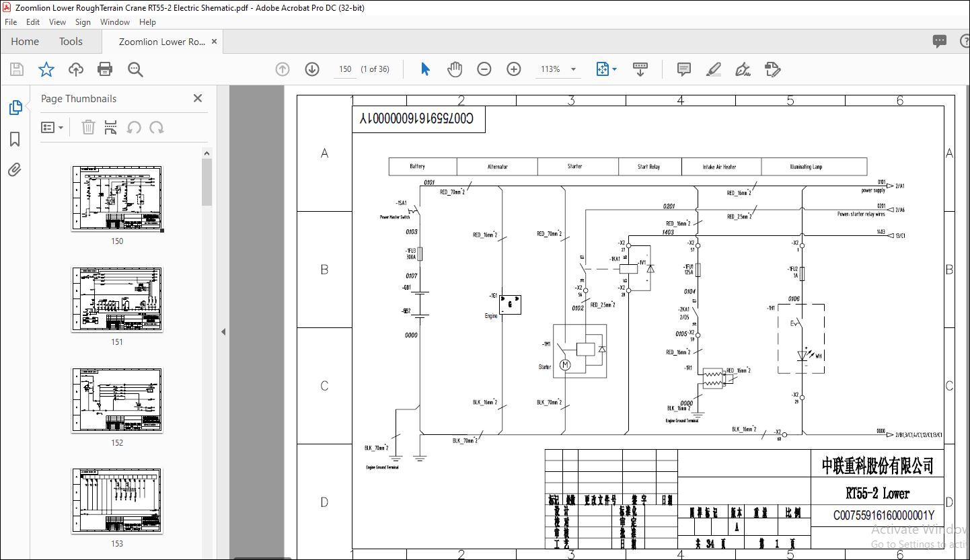Click the Zoom out minus icon
The image size is (970, 560).
(x=484, y=69)
